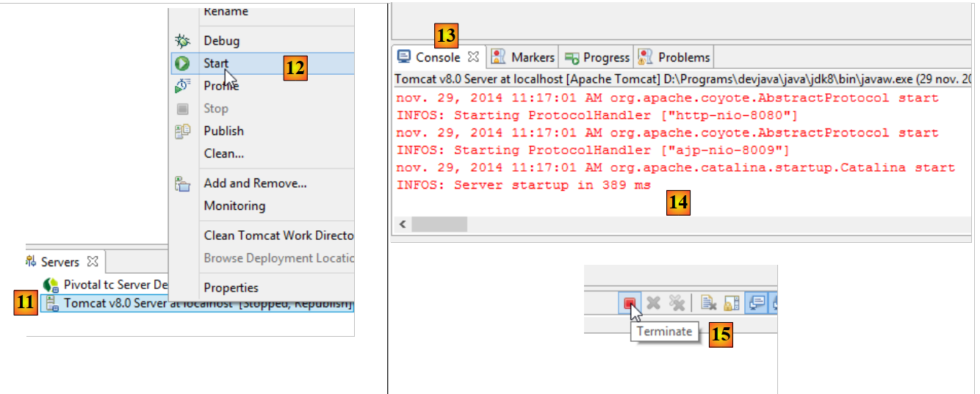Clear the console output icon
This screenshot has width=980, height=394.
[708, 303]
